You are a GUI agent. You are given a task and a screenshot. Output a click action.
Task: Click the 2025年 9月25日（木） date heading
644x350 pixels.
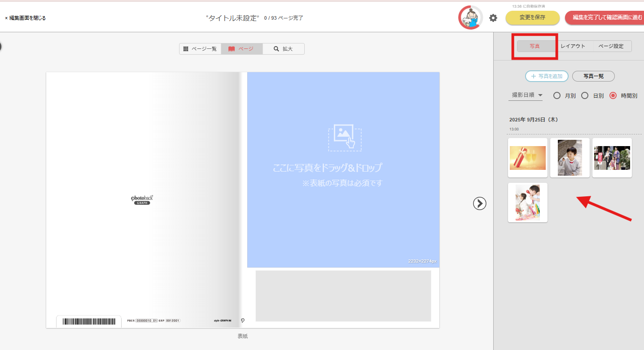point(534,120)
